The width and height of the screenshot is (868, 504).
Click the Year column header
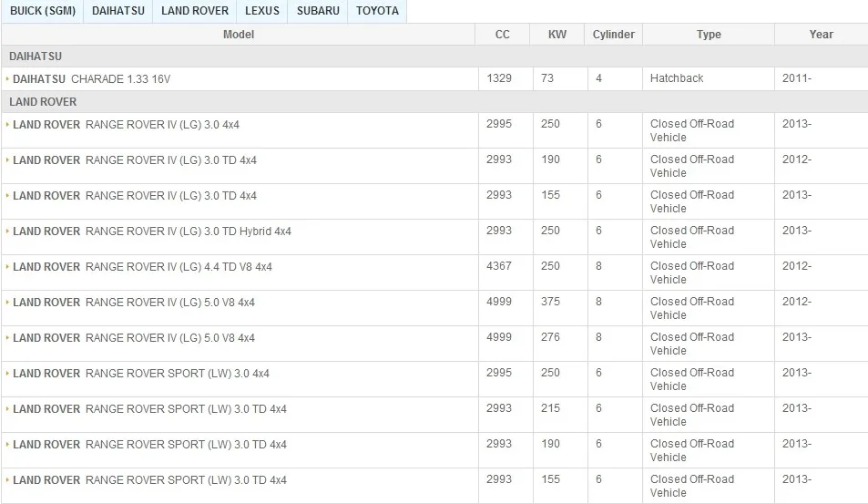coord(821,35)
